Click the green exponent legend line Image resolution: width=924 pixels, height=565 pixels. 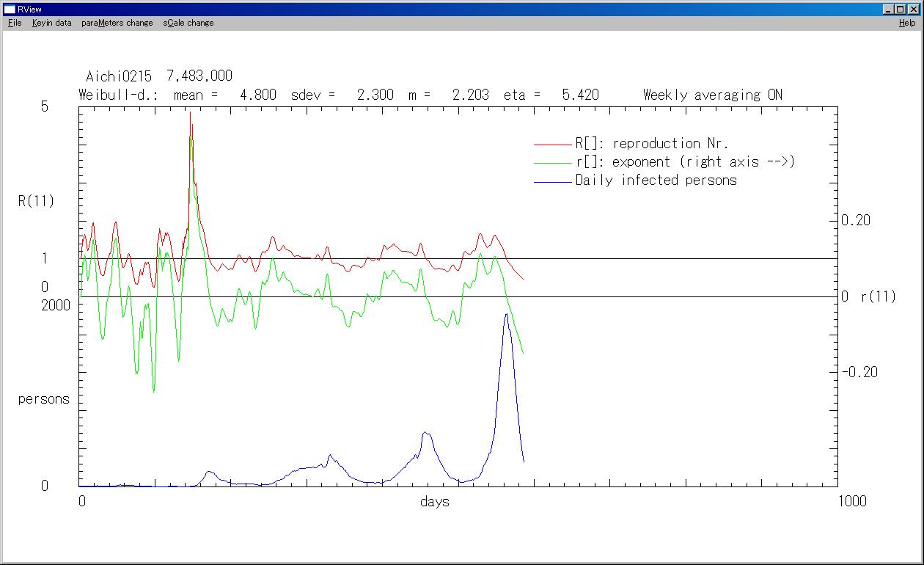click(x=552, y=163)
